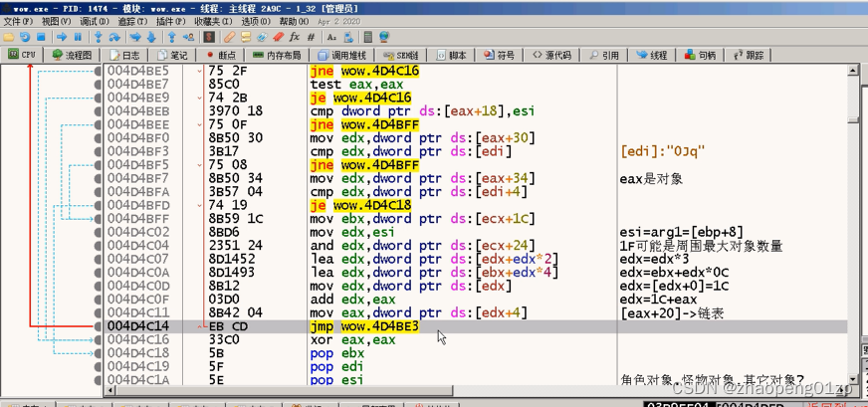Step over using the curved arrow icon

[114, 37]
